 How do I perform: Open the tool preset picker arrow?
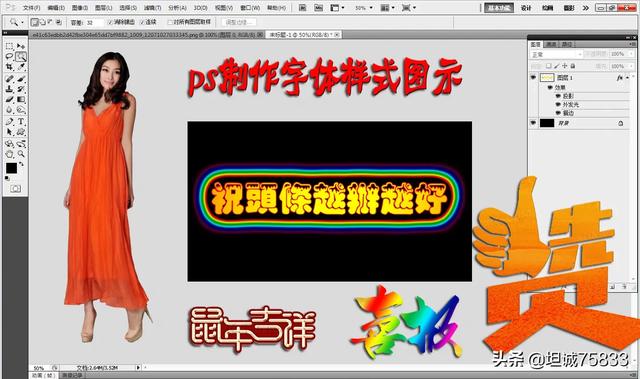[x=22, y=22]
